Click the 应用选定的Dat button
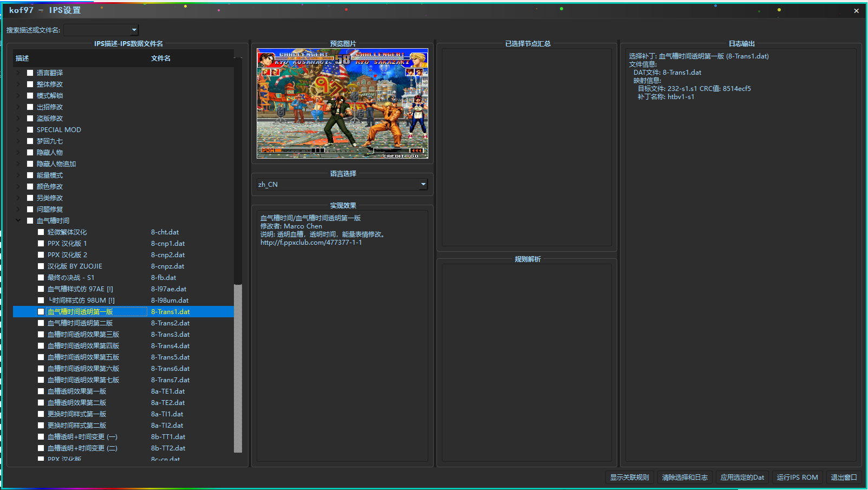Viewport: 868px width, 490px height. click(x=742, y=477)
